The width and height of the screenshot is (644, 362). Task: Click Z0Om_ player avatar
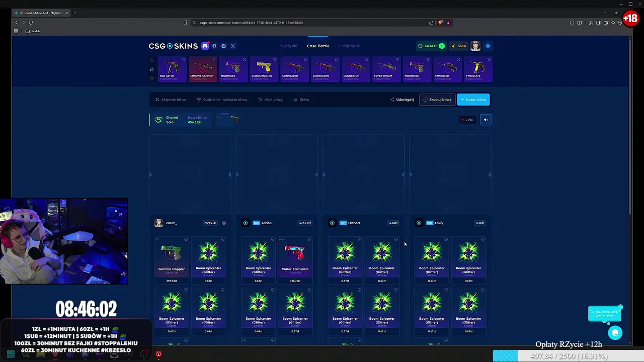[159, 223]
